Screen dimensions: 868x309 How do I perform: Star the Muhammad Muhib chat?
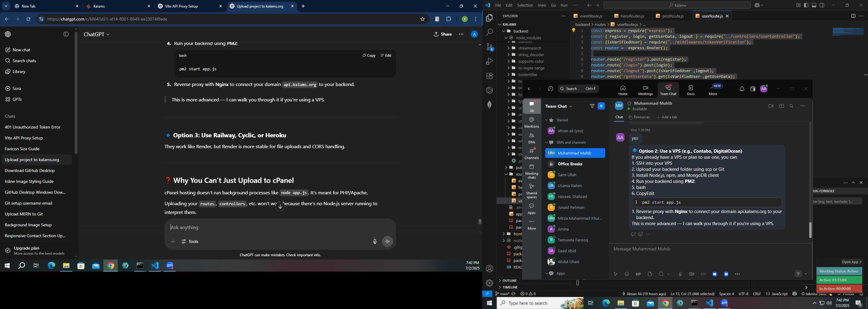tap(629, 103)
